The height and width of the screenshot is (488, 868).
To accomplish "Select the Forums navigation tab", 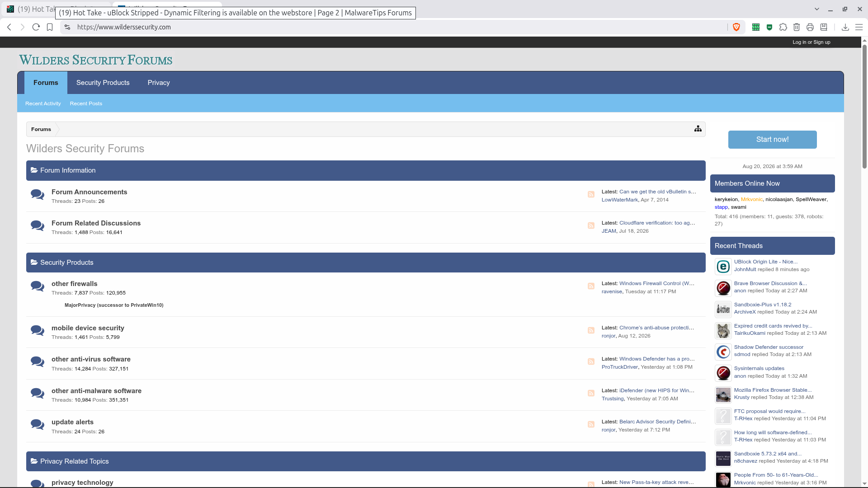I will coord(46,83).
